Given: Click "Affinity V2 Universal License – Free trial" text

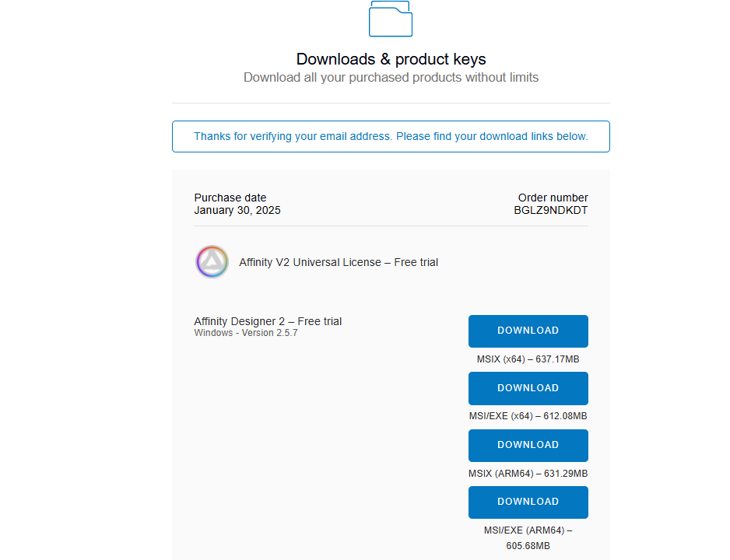Looking at the screenshot, I should [339, 262].
